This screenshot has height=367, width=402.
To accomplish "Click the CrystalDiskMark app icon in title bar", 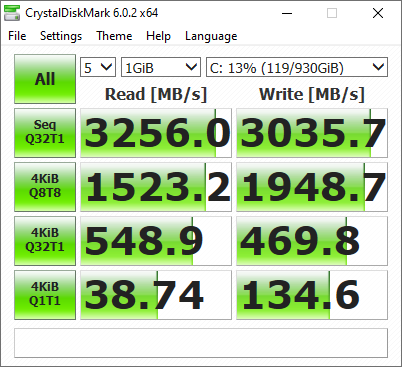I will [x=12, y=13].
